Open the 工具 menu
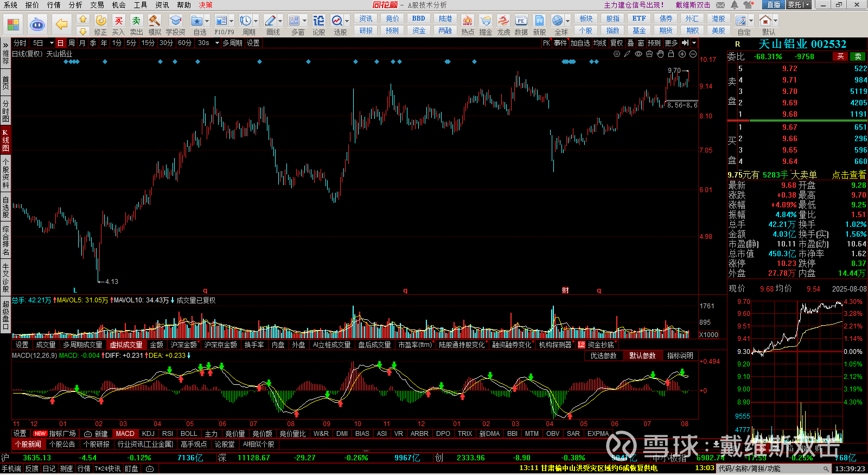 click(141, 5)
